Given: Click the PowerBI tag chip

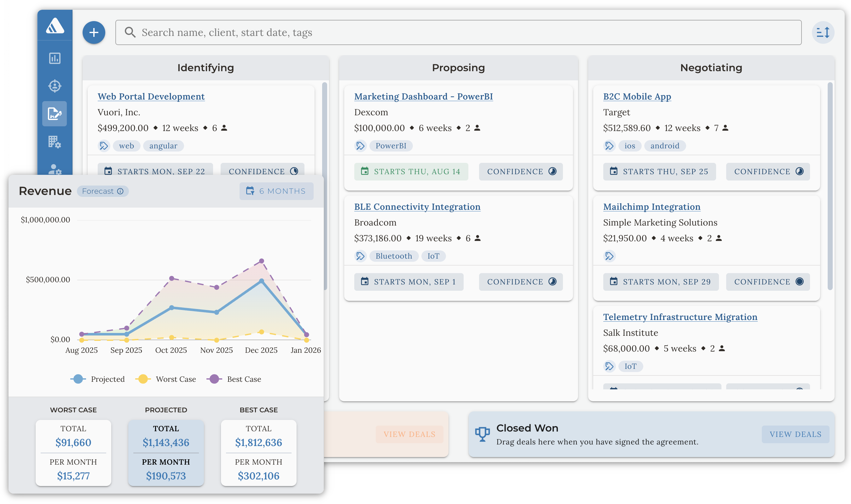Looking at the screenshot, I should pyautogui.click(x=391, y=146).
